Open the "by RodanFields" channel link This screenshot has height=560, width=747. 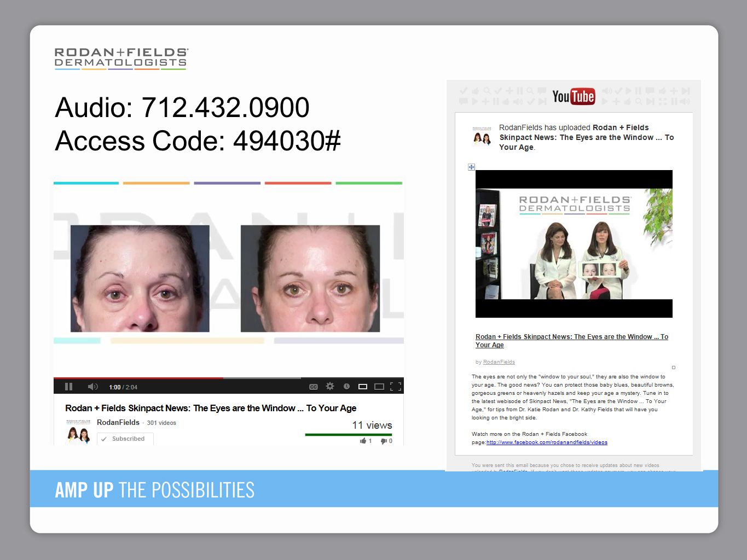coord(499,362)
